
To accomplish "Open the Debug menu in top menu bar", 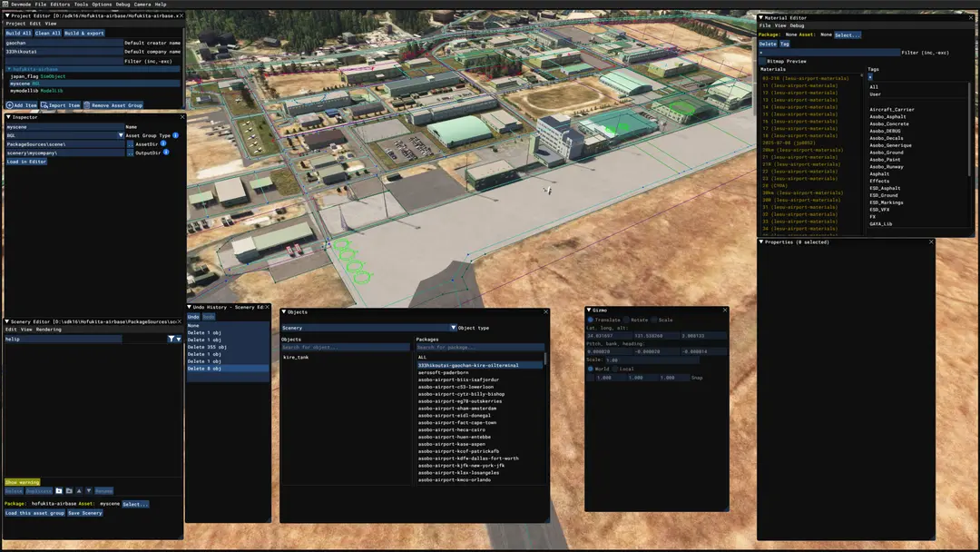I will point(123,4).
